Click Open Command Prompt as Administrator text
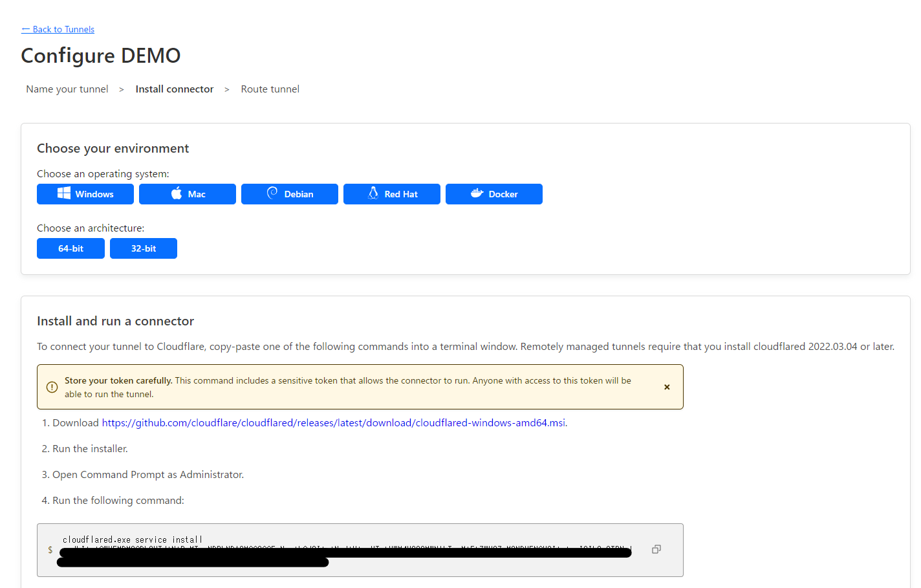This screenshot has height=588, width=921. tap(148, 474)
